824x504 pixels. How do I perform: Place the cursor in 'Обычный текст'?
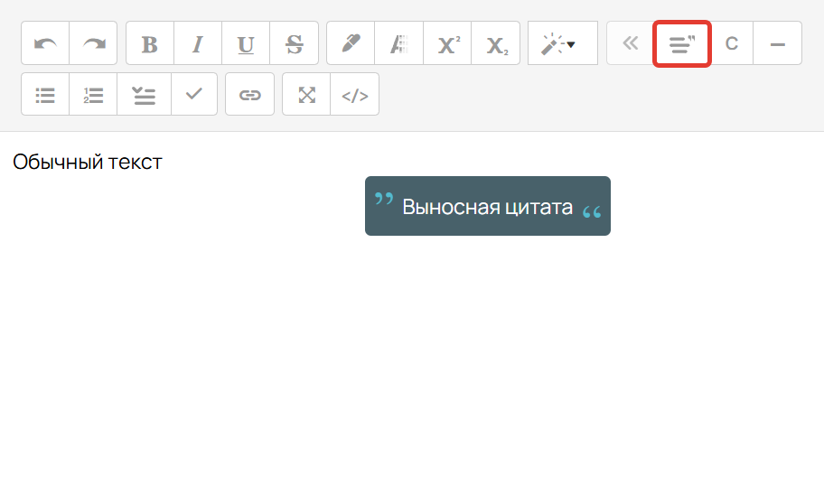88,162
